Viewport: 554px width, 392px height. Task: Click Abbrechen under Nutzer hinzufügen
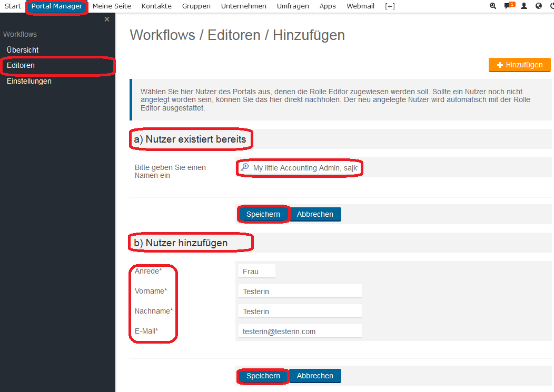(x=315, y=376)
